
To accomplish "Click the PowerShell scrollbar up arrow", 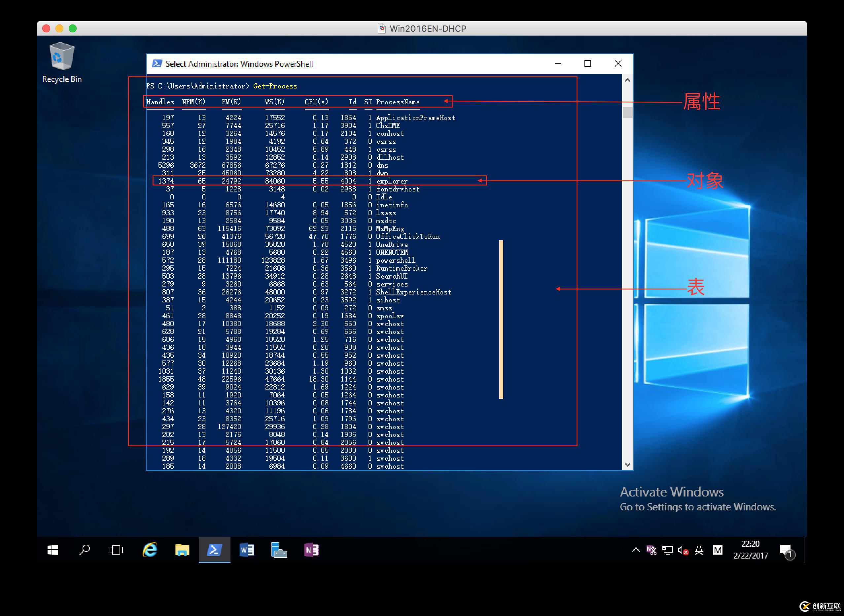I will point(627,80).
